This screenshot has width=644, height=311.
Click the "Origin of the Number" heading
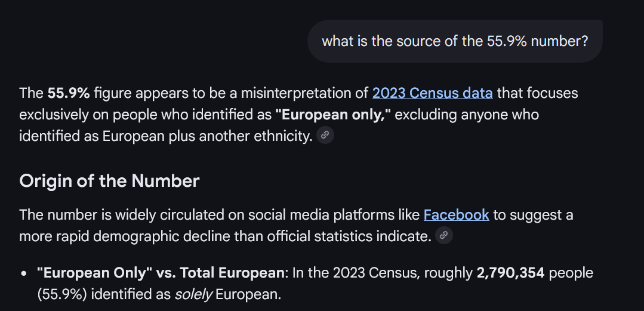109,181
